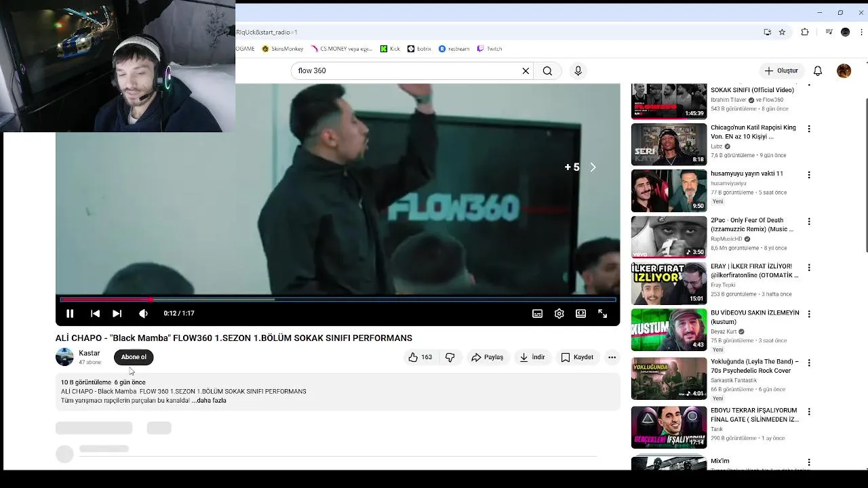This screenshot has width=868, height=488.
Task: Click the install/cast icon in the address bar
Action: [x=767, y=32]
